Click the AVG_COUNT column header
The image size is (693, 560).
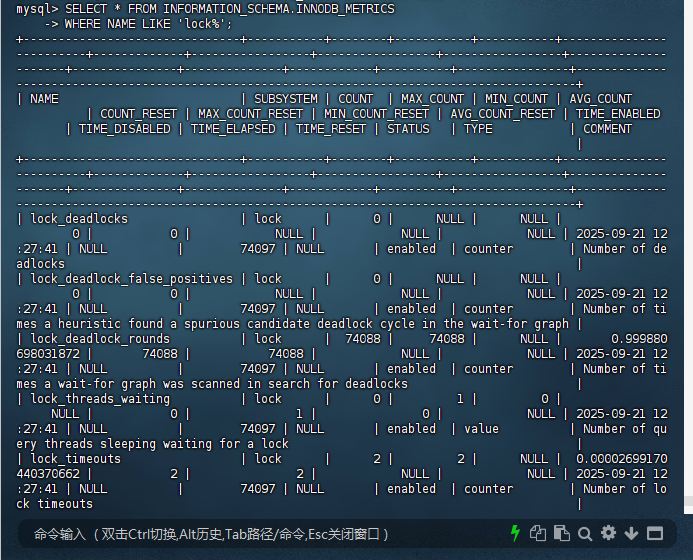click(601, 99)
